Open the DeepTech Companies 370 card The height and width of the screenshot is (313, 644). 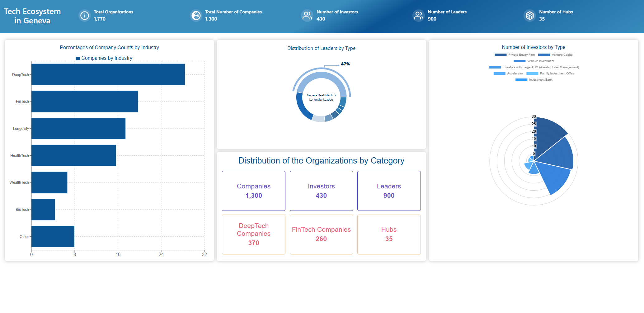(x=254, y=235)
